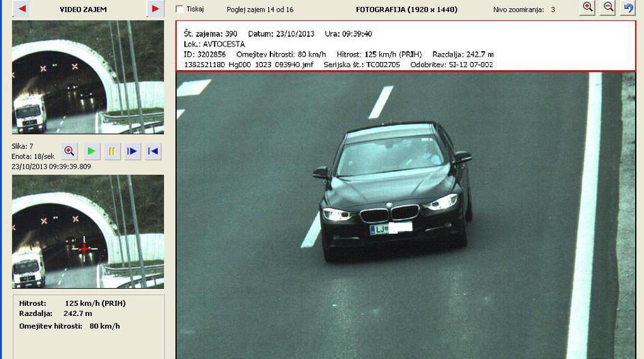
Task: Reset the photo zoom with the blue undo arrow
Action: point(628,8)
